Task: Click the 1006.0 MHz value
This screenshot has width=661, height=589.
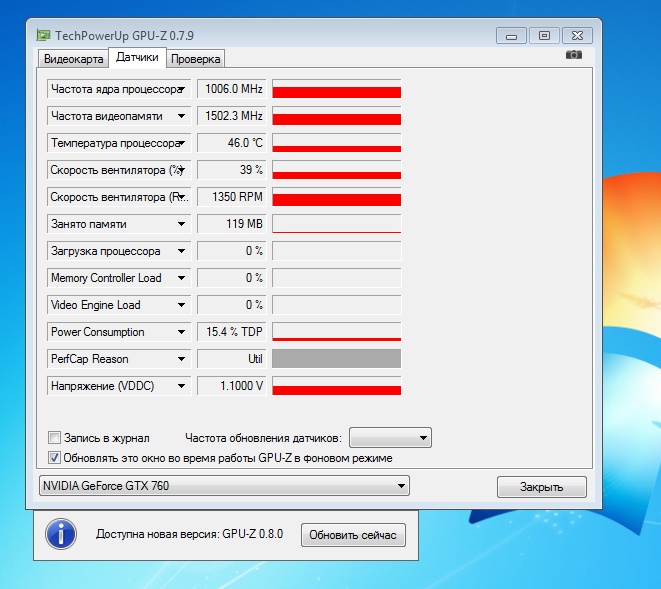Action: click(x=232, y=89)
